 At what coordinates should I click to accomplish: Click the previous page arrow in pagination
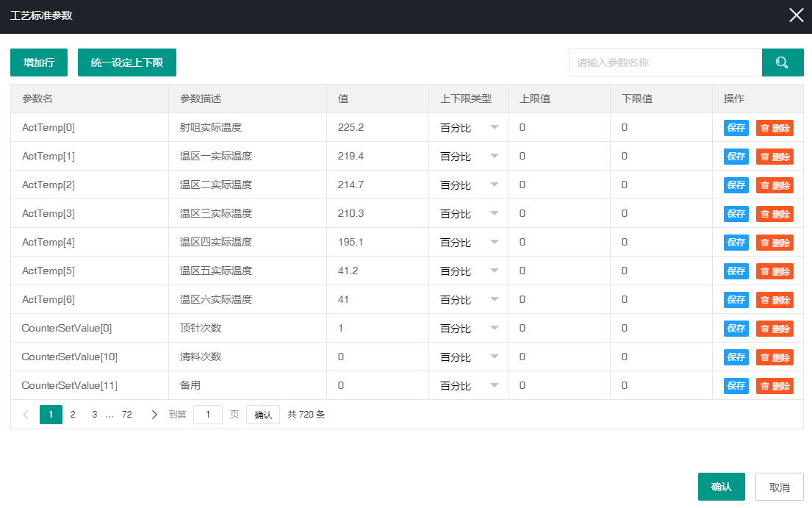(x=26, y=414)
